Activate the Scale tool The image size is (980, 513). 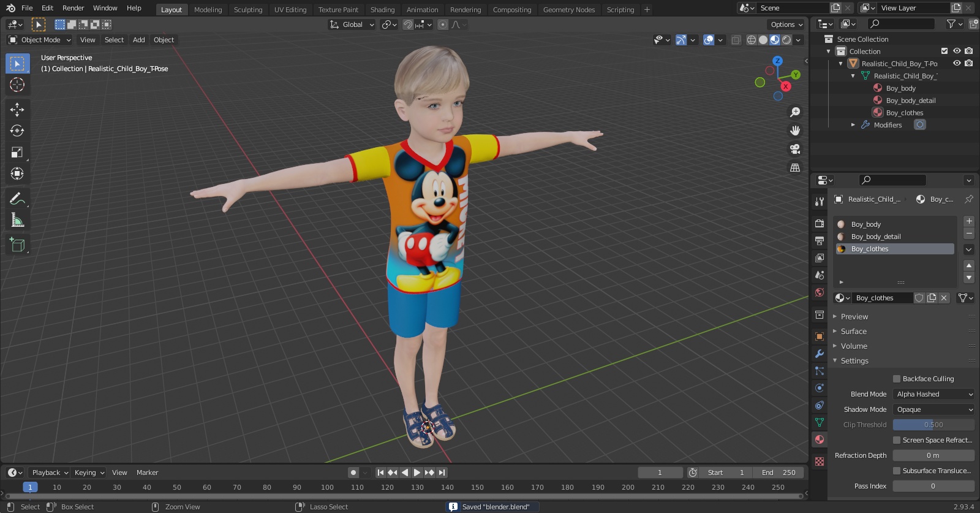(x=17, y=153)
